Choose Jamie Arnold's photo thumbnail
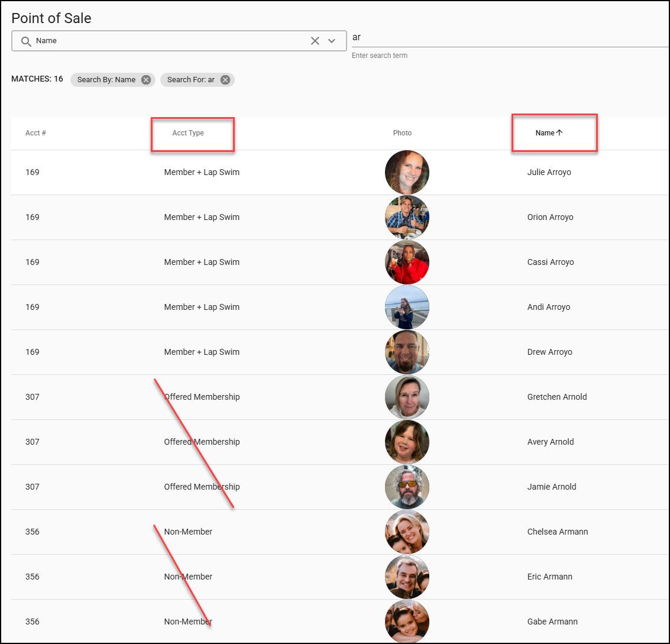The image size is (670, 644). [407, 487]
